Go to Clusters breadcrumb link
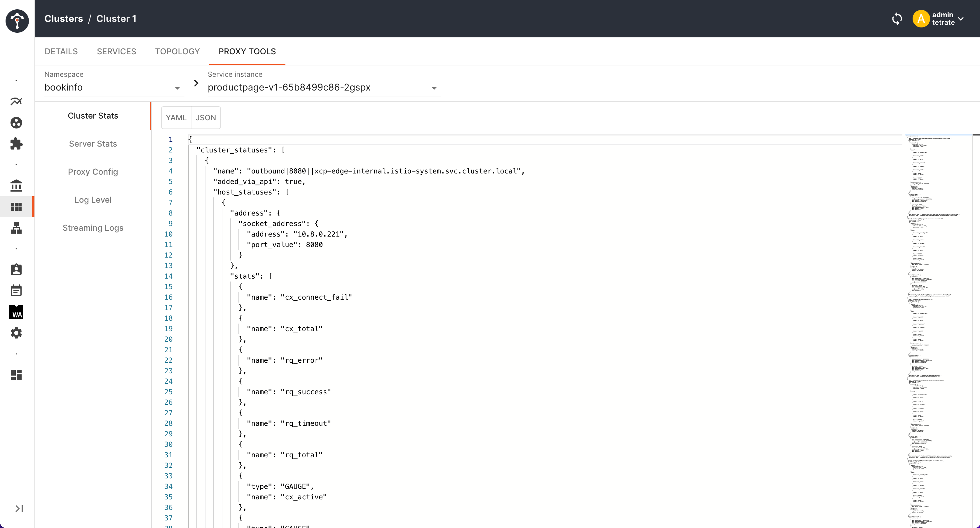 point(64,19)
